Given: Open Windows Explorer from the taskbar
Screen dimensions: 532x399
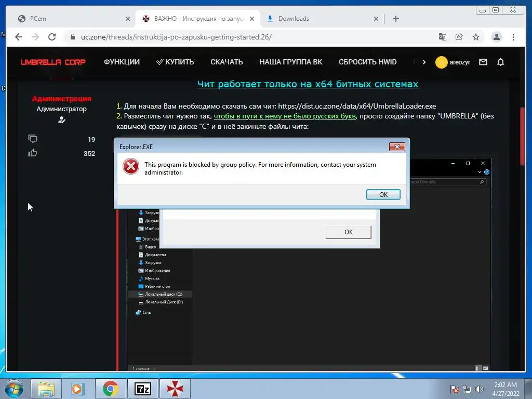Looking at the screenshot, I should (x=46, y=389).
